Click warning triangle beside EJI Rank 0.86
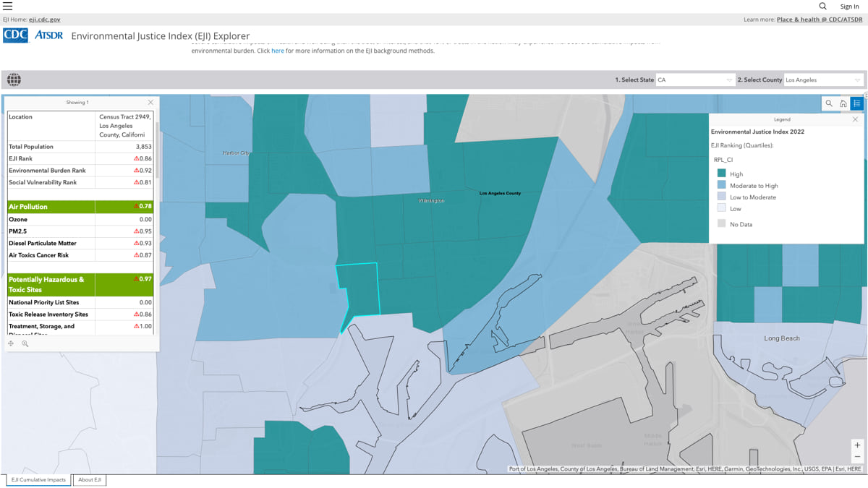 [136, 158]
